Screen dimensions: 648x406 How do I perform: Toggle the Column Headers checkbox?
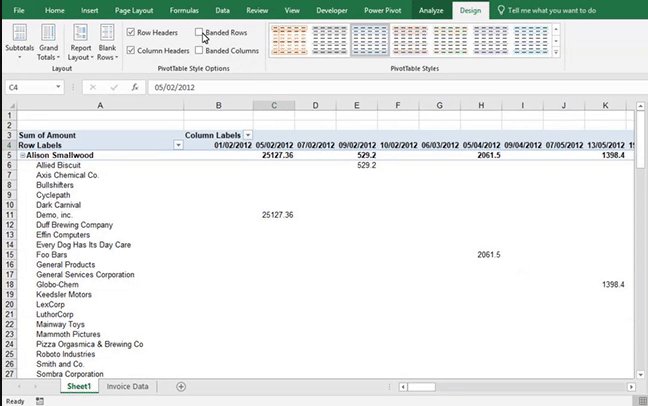132,50
